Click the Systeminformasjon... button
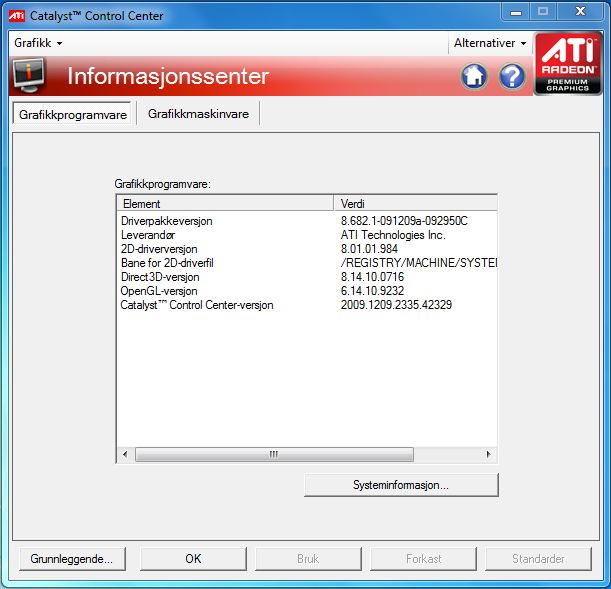Screen dimensions: 611x589 [x=401, y=485]
